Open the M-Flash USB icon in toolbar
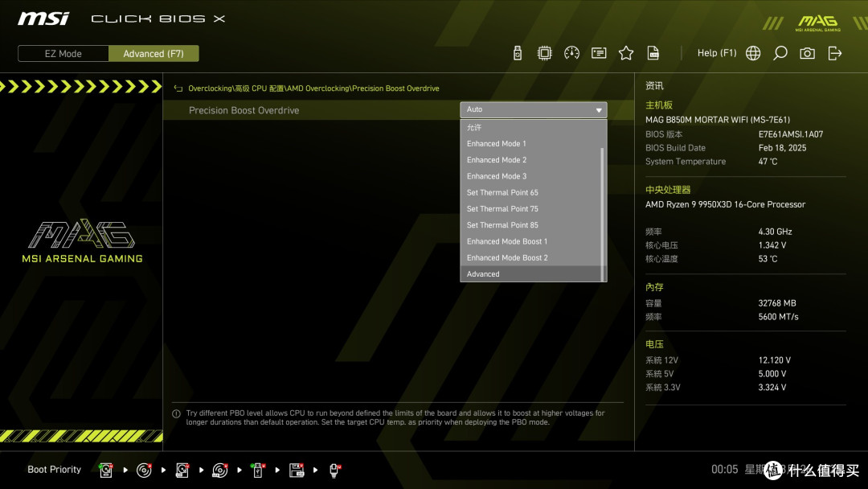This screenshot has height=489, width=868. pyautogui.click(x=517, y=53)
